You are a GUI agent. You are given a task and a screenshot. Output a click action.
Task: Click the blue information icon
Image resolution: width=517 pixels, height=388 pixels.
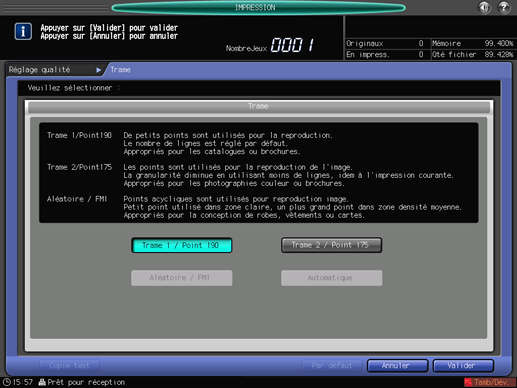coord(23,31)
